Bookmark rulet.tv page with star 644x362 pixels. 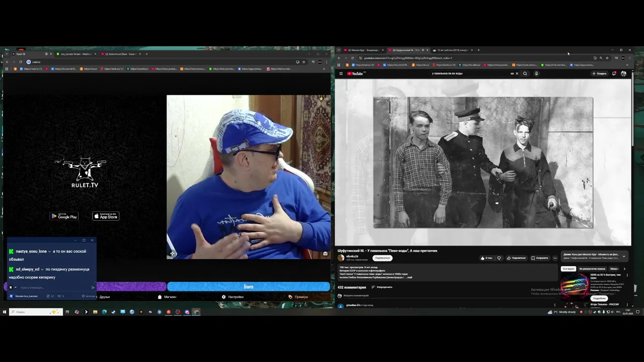click(303, 62)
